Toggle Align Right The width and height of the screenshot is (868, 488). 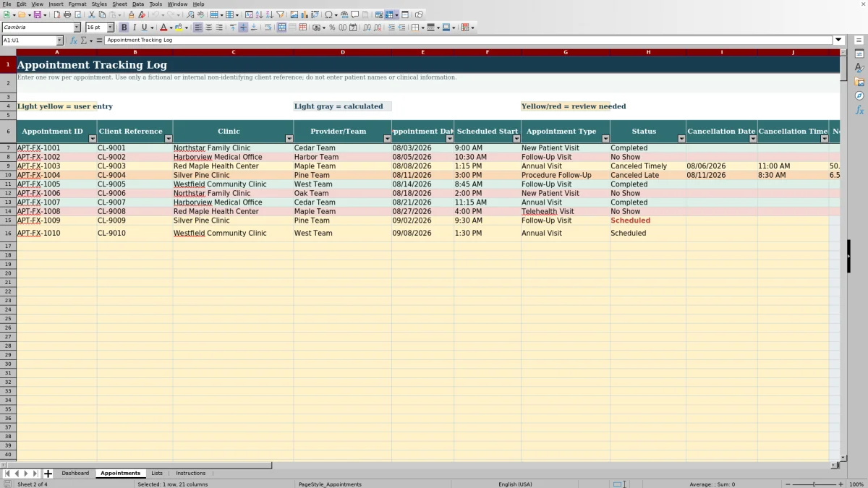(219, 27)
